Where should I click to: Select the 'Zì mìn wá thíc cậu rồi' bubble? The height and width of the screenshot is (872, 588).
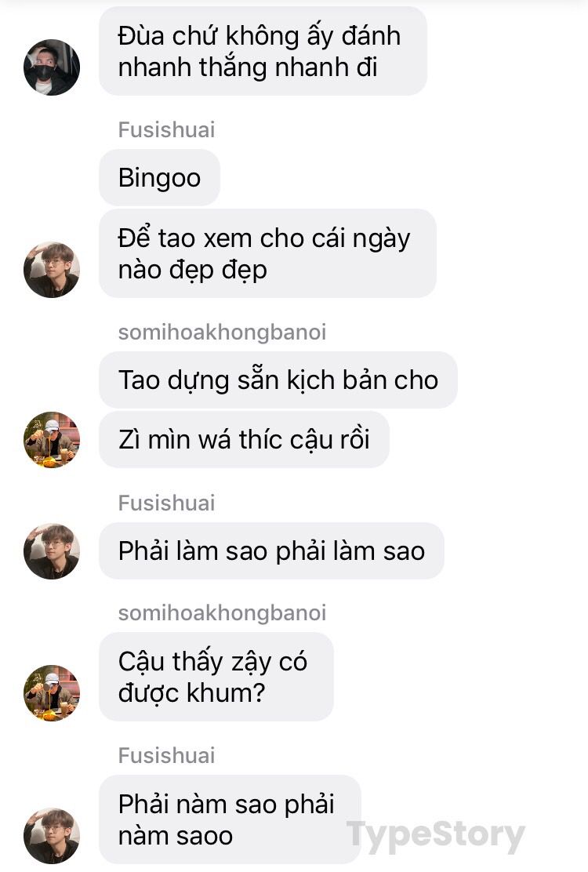click(244, 439)
